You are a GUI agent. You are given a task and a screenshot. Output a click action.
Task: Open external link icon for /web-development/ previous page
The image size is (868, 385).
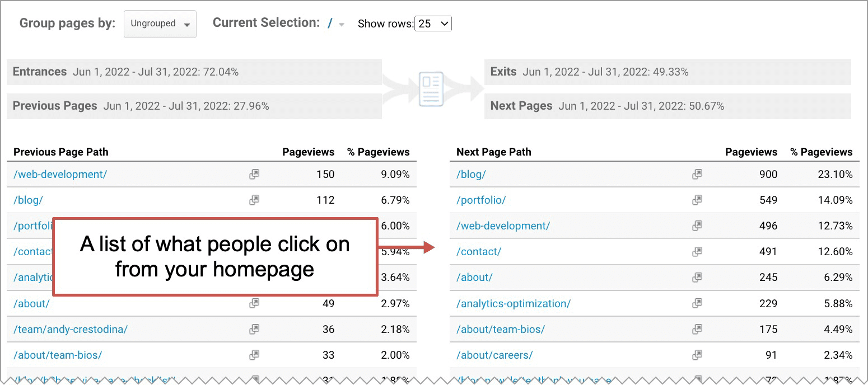pos(254,175)
